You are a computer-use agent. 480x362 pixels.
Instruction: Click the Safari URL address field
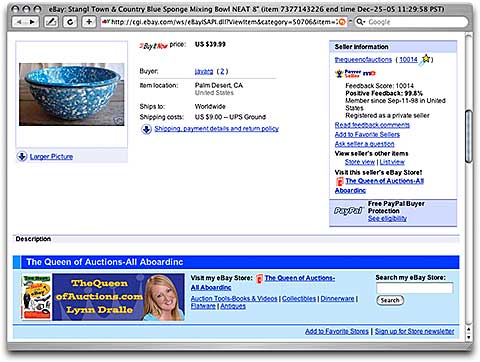point(225,22)
